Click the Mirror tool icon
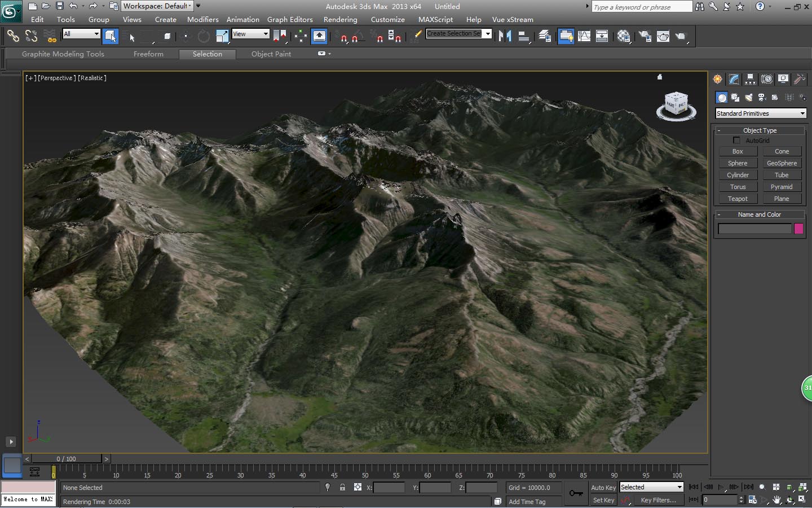The image size is (812, 508). (x=505, y=37)
